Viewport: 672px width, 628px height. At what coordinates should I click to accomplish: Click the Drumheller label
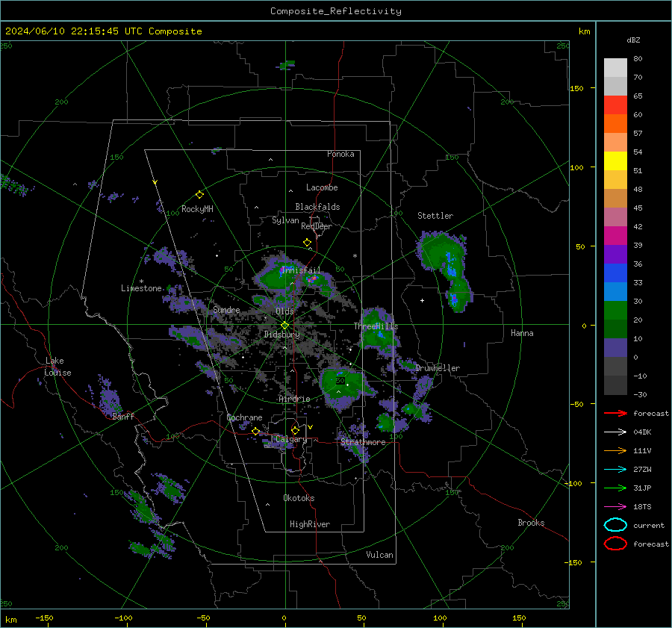click(x=438, y=368)
